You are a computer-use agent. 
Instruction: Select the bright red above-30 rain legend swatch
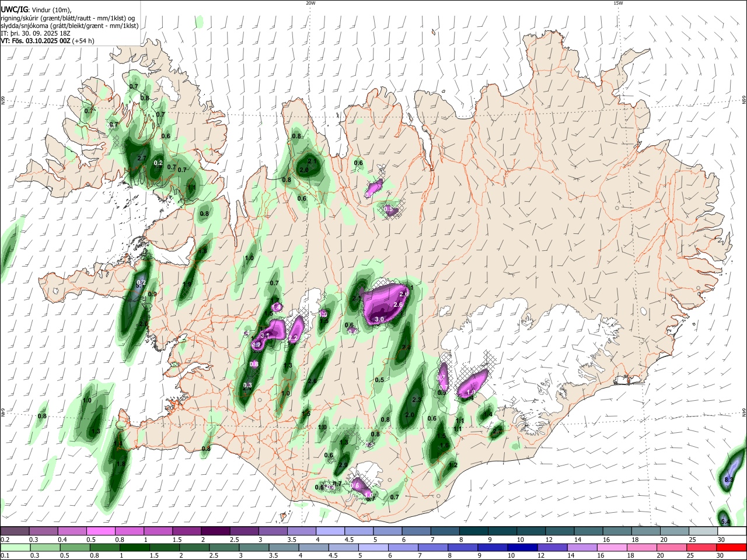point(732,547)
